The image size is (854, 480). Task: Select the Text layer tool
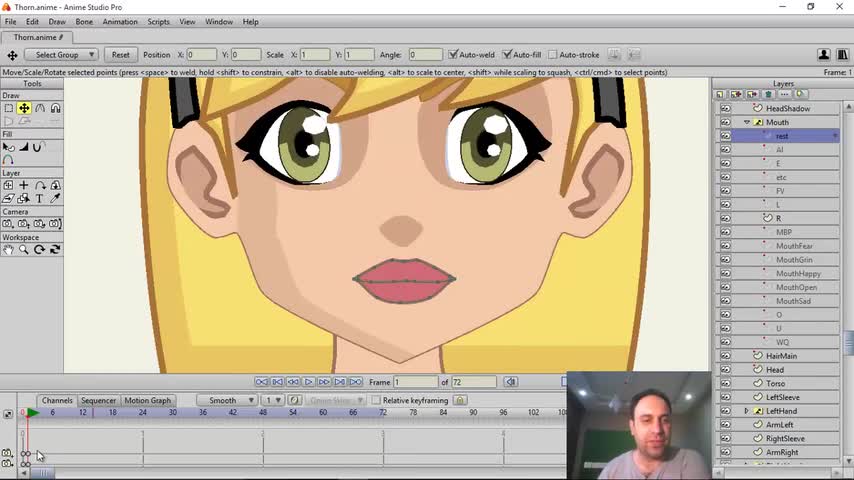point(39,198)
